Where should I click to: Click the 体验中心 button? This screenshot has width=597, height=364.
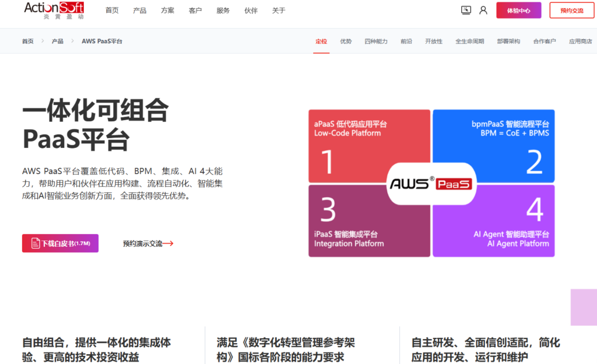518,10
